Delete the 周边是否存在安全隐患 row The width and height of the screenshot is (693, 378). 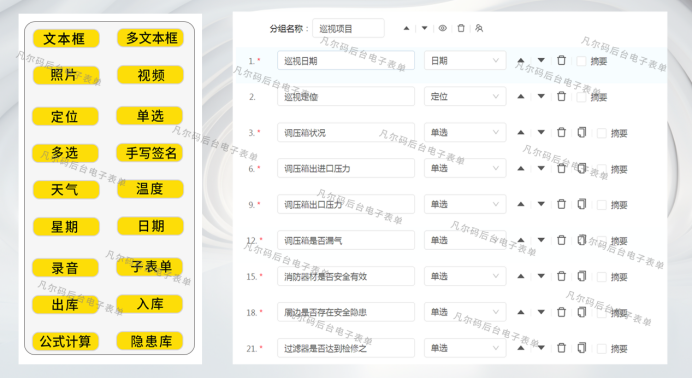561,312
